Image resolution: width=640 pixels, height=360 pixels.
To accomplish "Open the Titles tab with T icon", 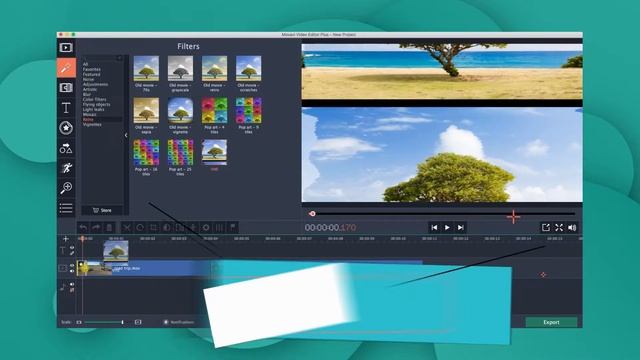I will coord(66,108).
